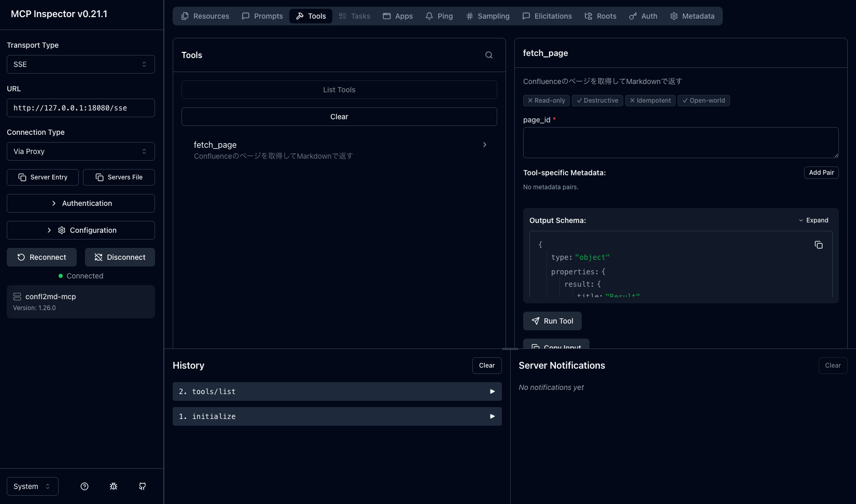Click the page_id input field
The image size is (856, 504).
(680, 143)
